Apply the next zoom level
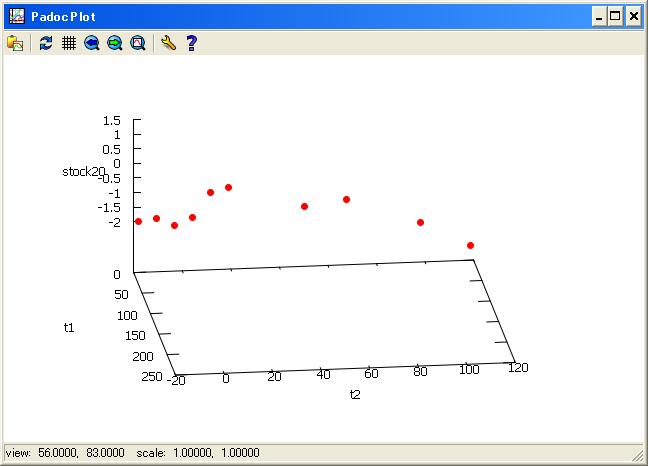This screenshot has height=466, width=648. point(115,43)
